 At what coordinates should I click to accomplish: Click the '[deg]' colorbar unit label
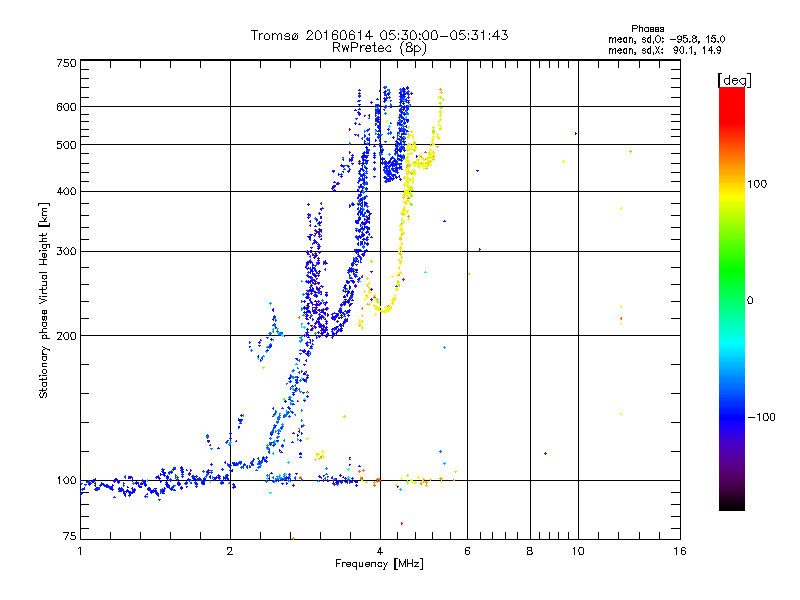click(x=734, y=80)
